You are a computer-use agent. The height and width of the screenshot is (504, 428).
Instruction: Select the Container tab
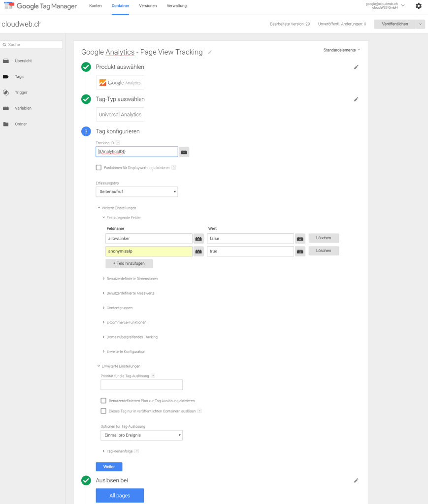point(120,6)
